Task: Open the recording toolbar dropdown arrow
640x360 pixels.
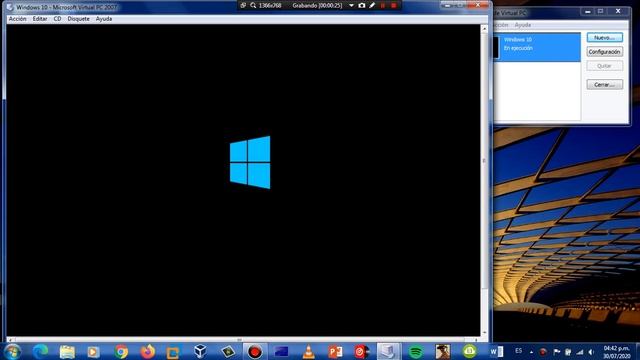Action: pyautogui.click(x=351, y=6)
